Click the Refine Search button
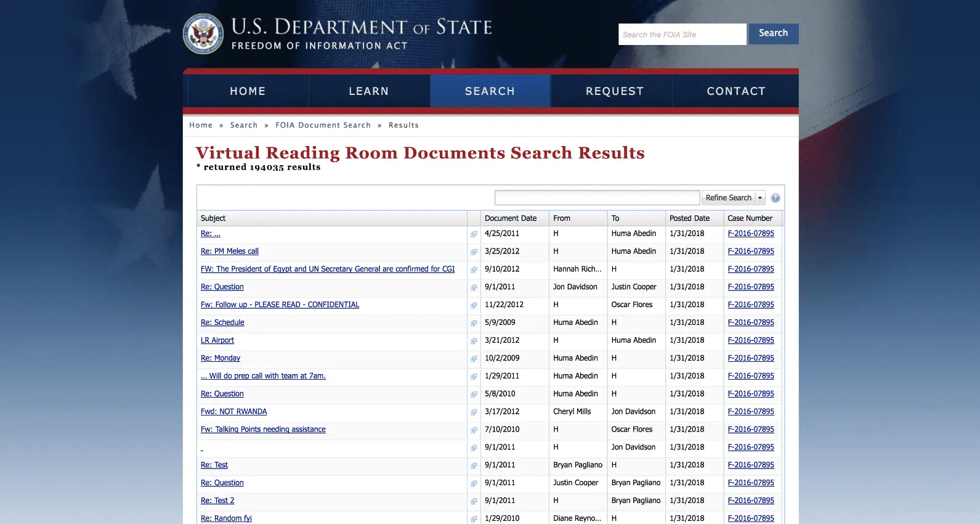Screen dimensions: 980x524 (728, 198)
